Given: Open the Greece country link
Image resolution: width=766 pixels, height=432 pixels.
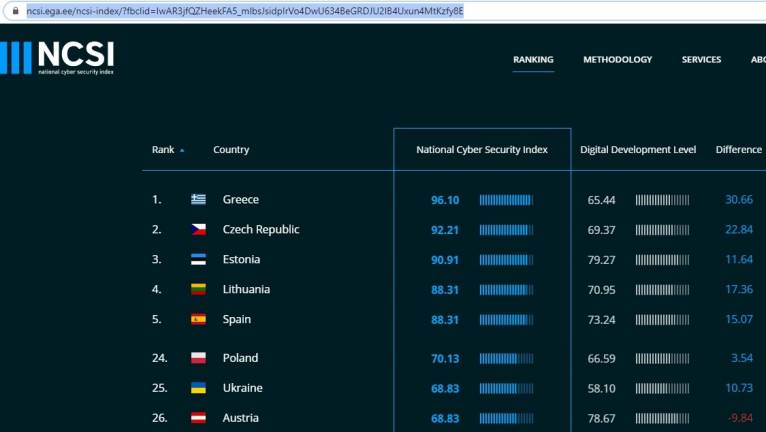Looking at the screenshot, I should (x=241, y=199).
